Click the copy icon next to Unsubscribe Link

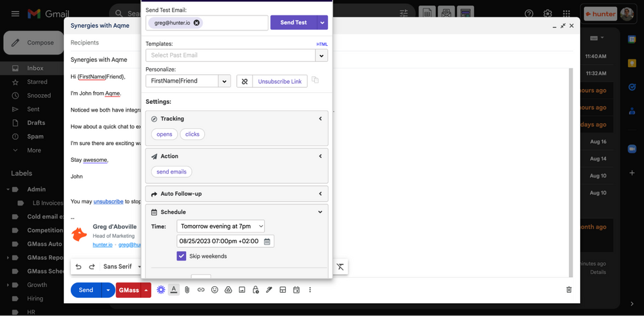coord(316,81)
